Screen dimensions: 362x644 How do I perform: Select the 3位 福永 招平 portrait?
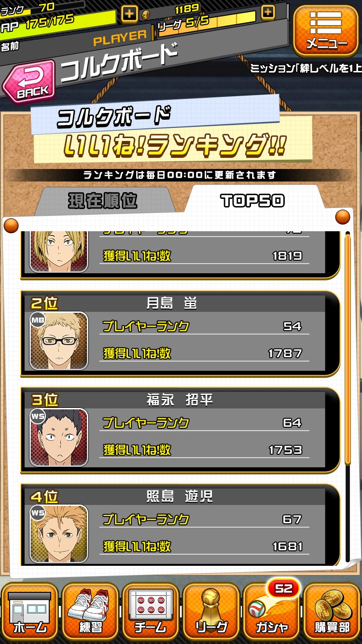pos(59,437)
